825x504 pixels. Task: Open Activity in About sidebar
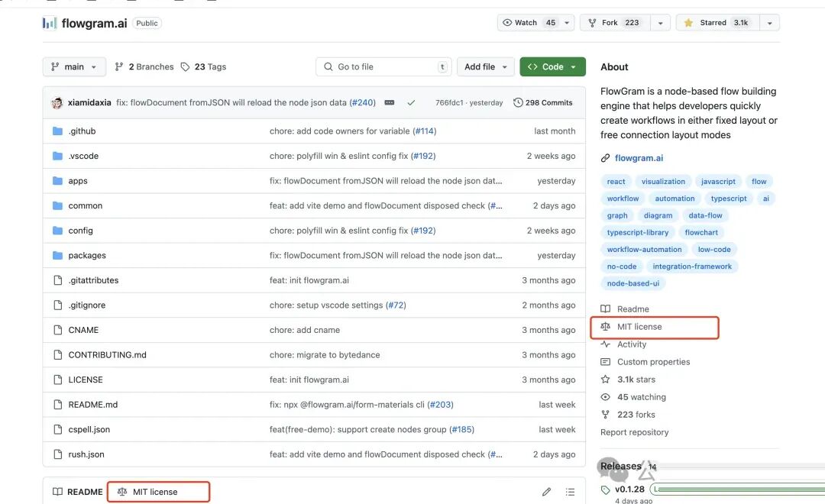623,344
